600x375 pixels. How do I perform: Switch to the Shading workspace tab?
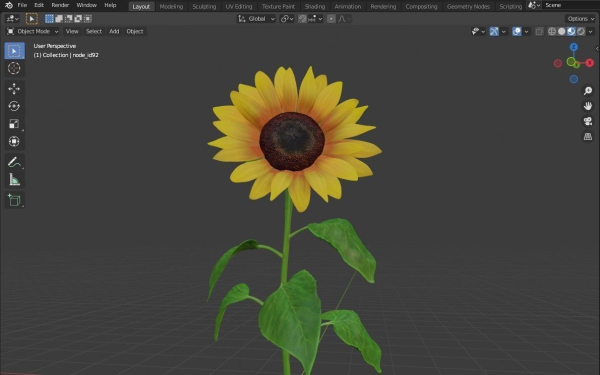tap(315, 7)
